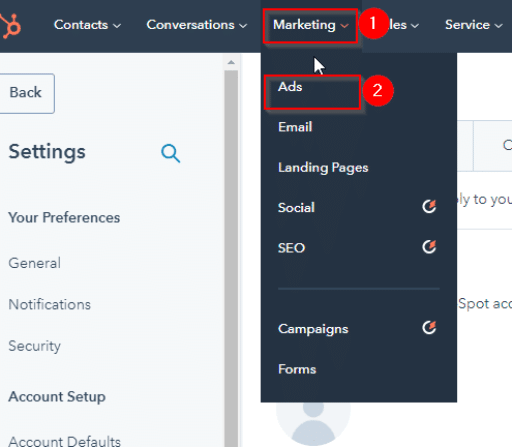Open Account Defaults in sidebar
The height and width of the screenshot is (447, 512).
[65, 441]
